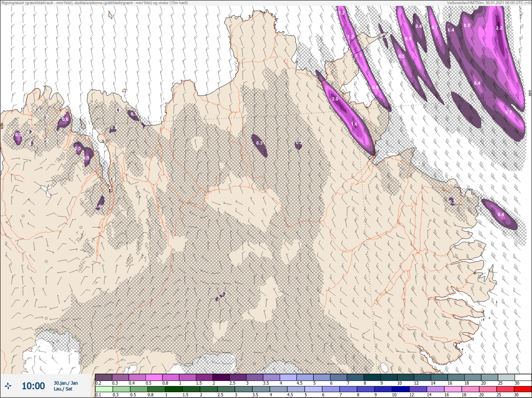Click the N99 label on the left edge
This screenshot has height=398, width=532.
[2, 125]
